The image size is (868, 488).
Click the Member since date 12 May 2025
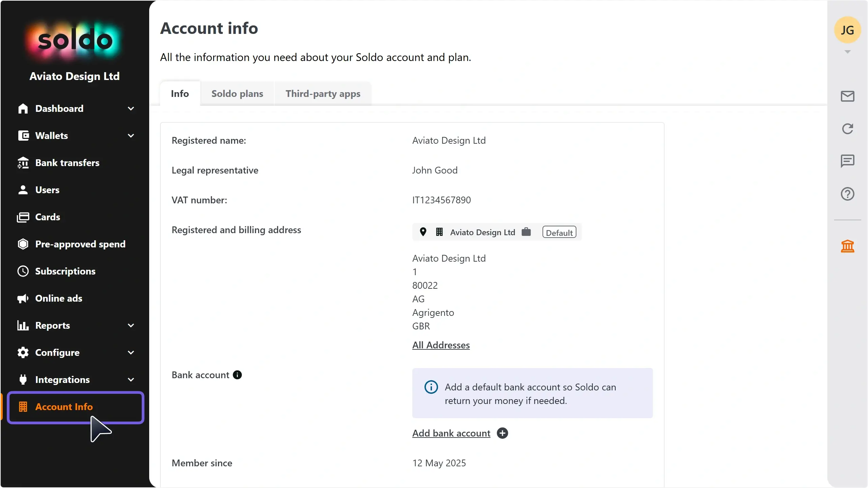coord(439,463)
